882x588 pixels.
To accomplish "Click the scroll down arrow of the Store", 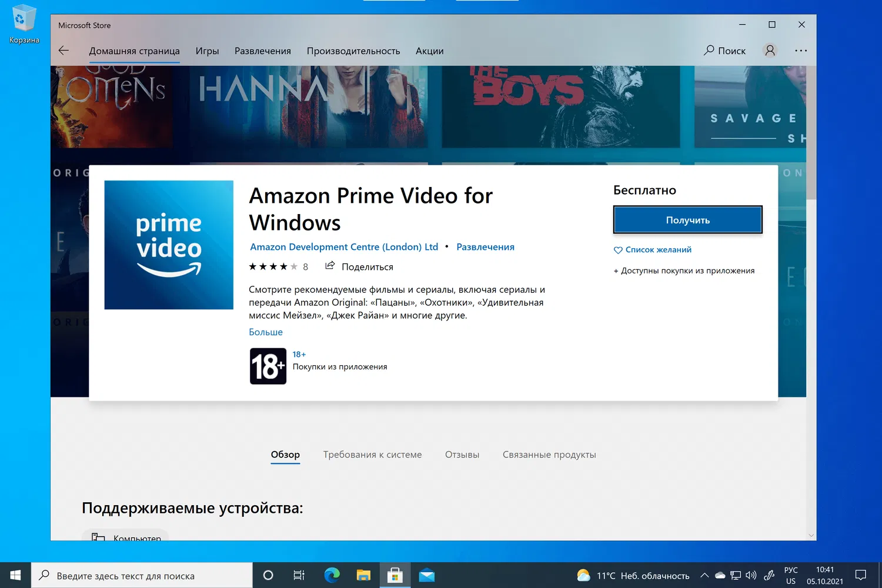I will coord(811,535).
